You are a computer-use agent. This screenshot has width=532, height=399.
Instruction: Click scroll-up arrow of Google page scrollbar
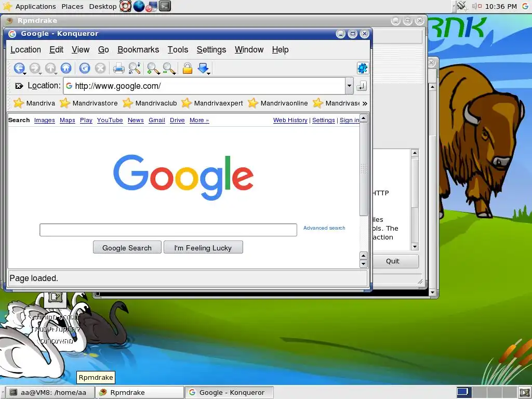[363, 118]
